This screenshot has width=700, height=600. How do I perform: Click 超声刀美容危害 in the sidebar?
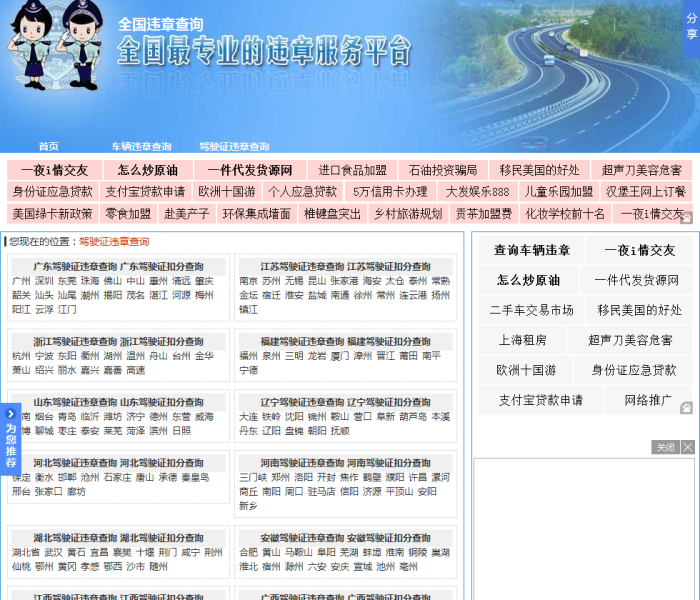630,340
